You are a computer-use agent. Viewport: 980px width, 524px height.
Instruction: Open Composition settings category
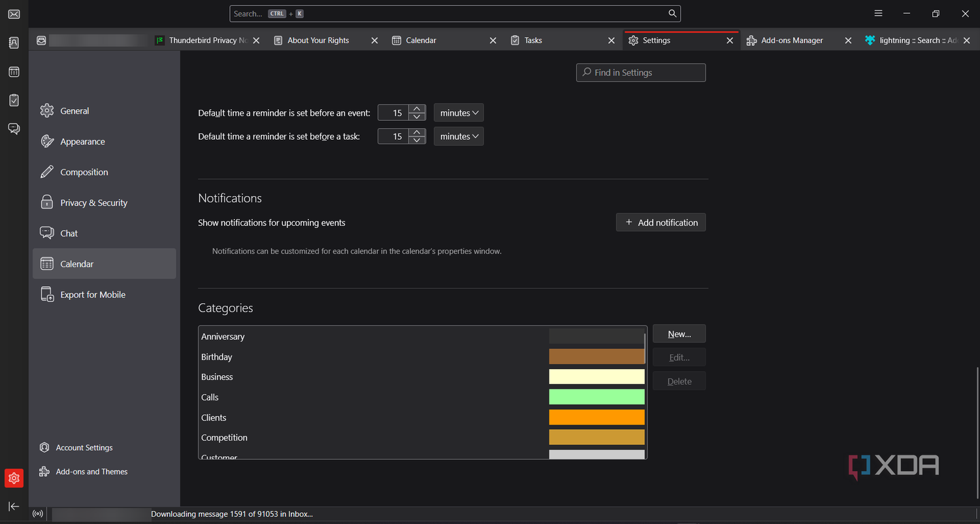pos(105,172)
